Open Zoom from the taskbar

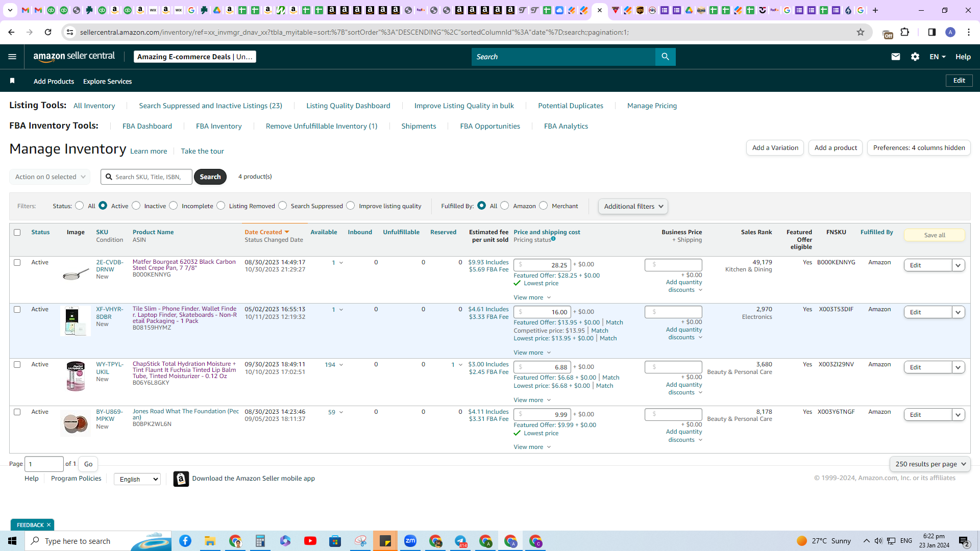click(410, 541)
